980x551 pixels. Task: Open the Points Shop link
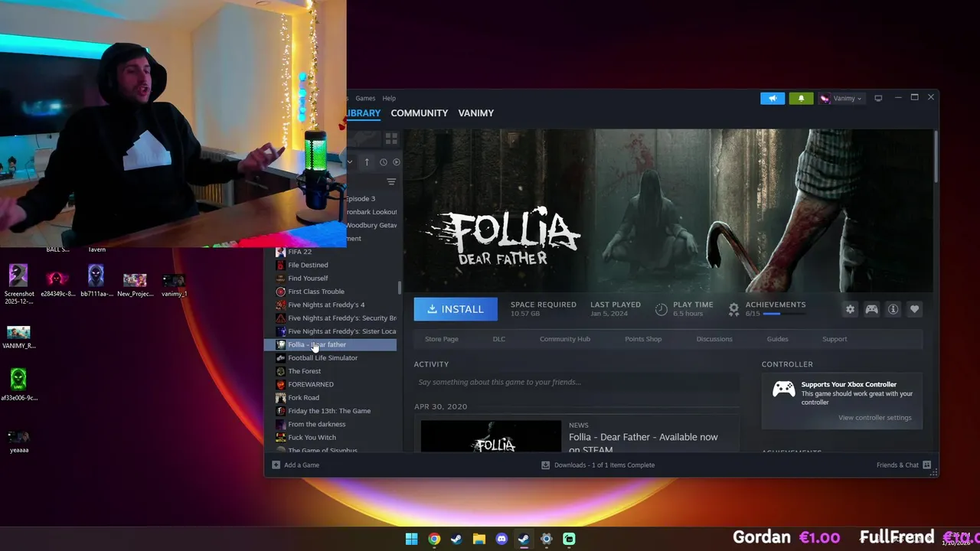(x=643, y=339)
